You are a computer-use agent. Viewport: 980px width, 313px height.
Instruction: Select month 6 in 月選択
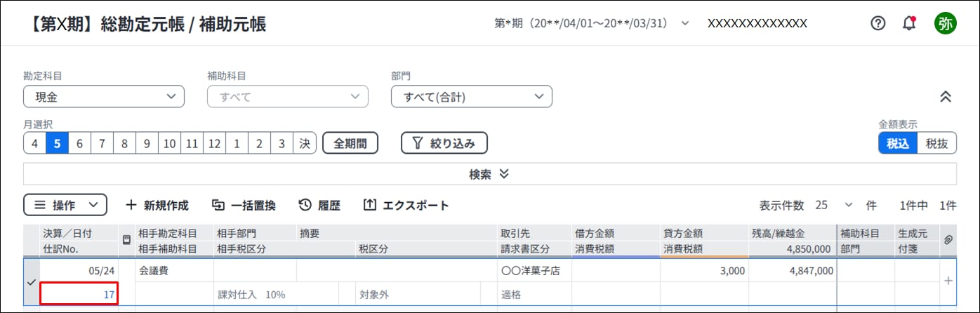pyautogui.click(x=79, y=143)
